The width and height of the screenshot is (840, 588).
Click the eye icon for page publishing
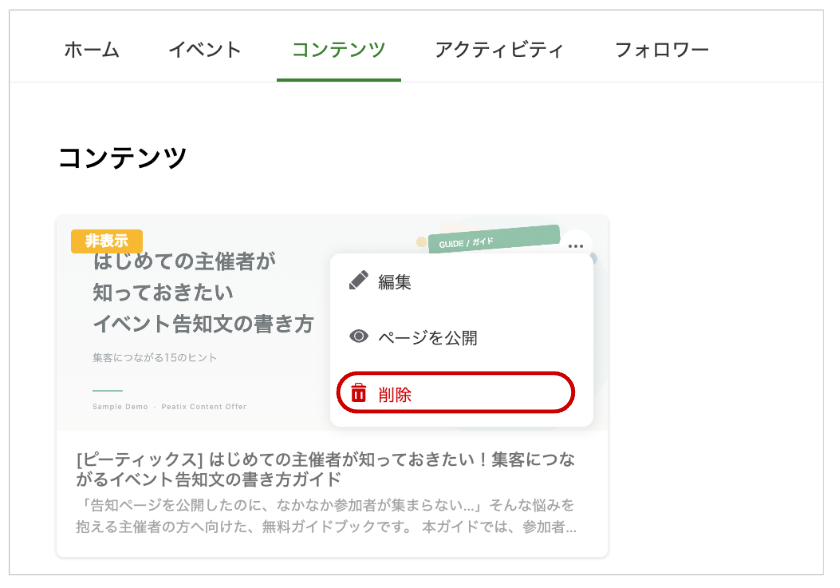point(358,336)
